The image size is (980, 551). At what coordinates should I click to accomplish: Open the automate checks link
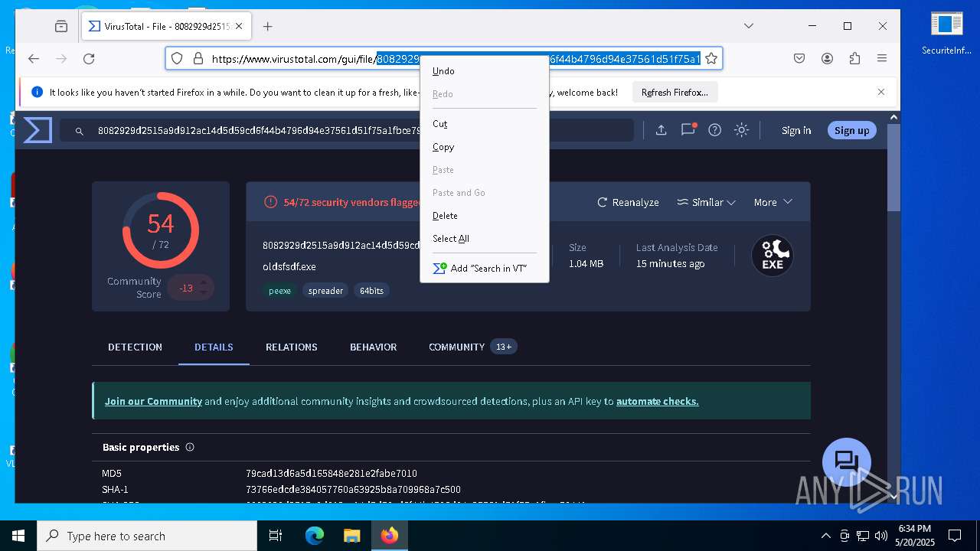pos(657,401)
